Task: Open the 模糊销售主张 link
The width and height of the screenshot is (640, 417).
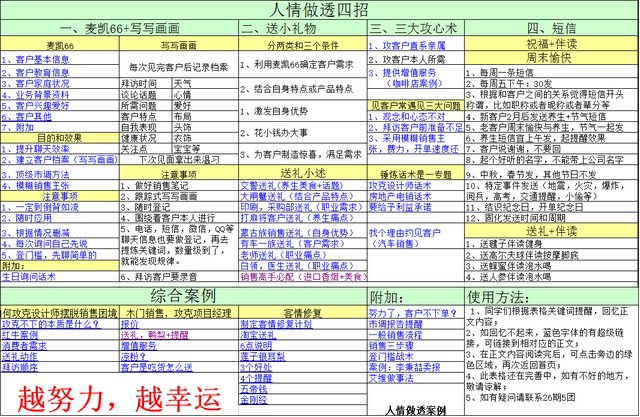Action: pos(35,186)
